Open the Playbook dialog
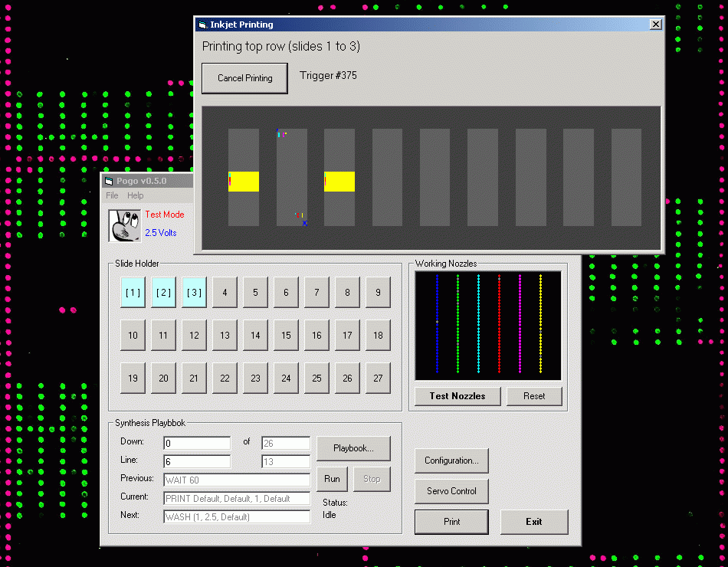The image size is (728, 567). 353,448
